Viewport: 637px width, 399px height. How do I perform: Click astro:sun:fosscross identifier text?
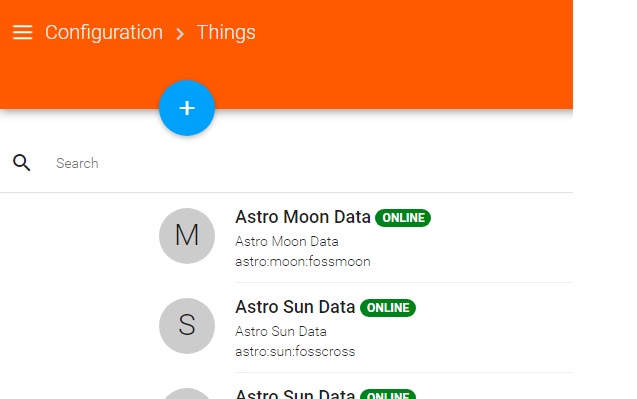coord(295,351)
